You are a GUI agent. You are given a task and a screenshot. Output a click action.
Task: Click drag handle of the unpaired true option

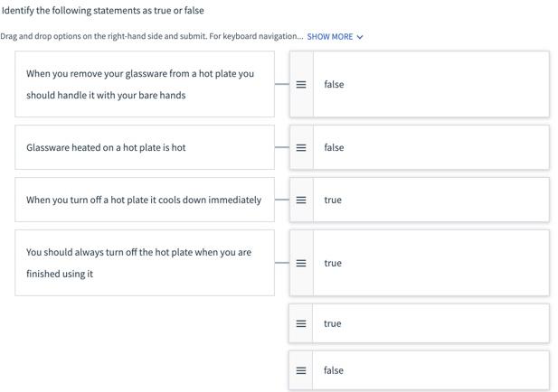tap(301, 323)
